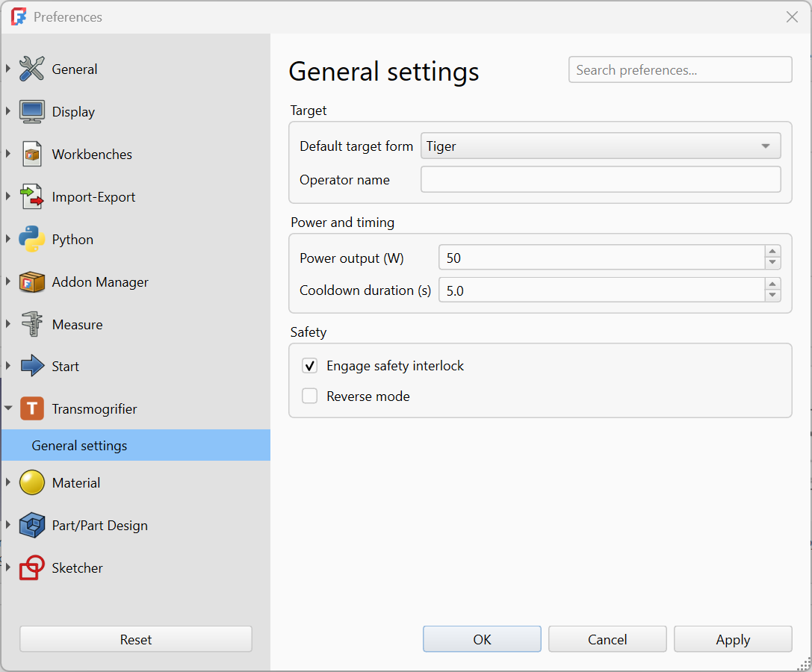Enable Reverse mode checkbox

point(310,396)
